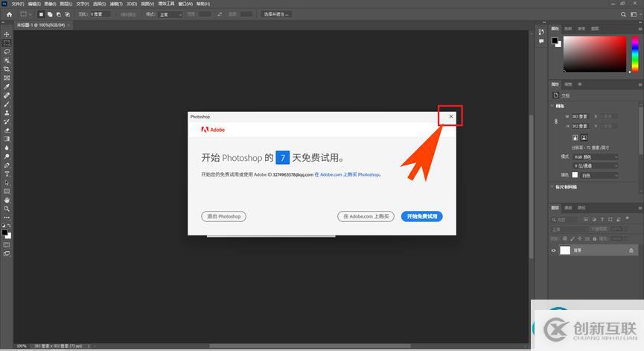Select the History Brush tool

click(x=7, y=121)
